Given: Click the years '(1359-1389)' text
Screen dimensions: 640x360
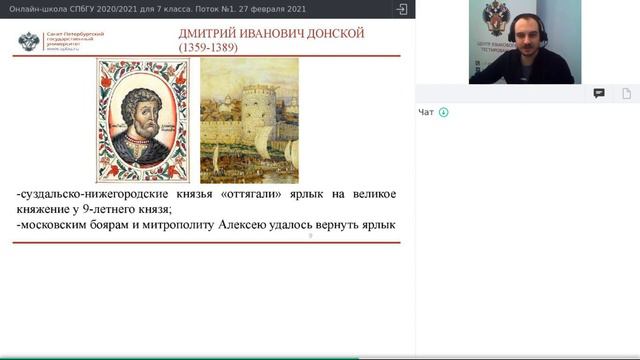Looking at the screenshot, I should click(208, 47).
